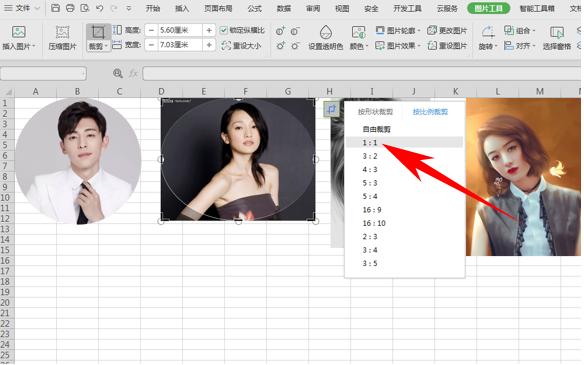Click the Set Transparent Color droplet icon
Screen dimensions: 584x365
point(326,32)
